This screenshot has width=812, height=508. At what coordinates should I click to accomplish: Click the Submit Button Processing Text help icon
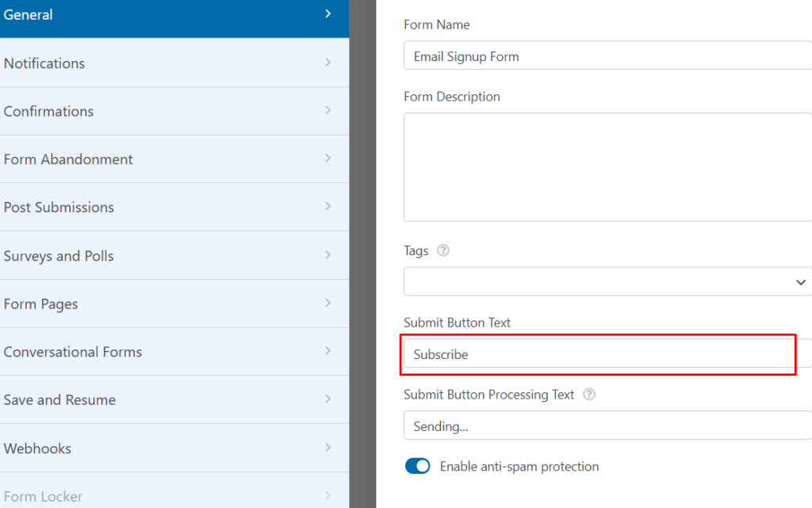[x=588, y=395]
